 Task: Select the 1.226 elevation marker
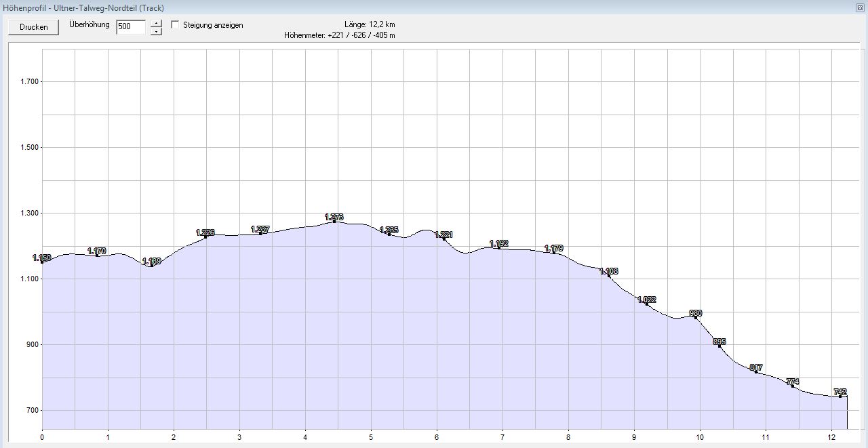(x=205, y=236)
